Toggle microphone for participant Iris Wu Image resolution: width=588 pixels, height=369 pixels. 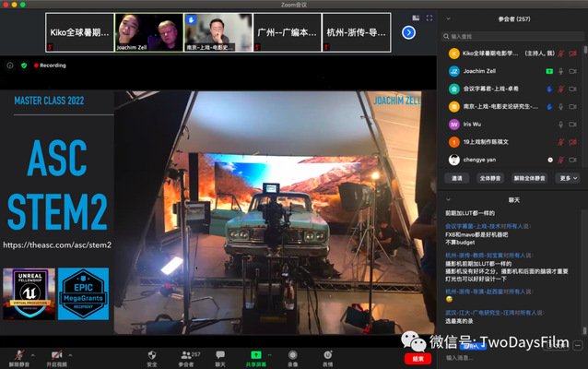[x=559, y=125]
